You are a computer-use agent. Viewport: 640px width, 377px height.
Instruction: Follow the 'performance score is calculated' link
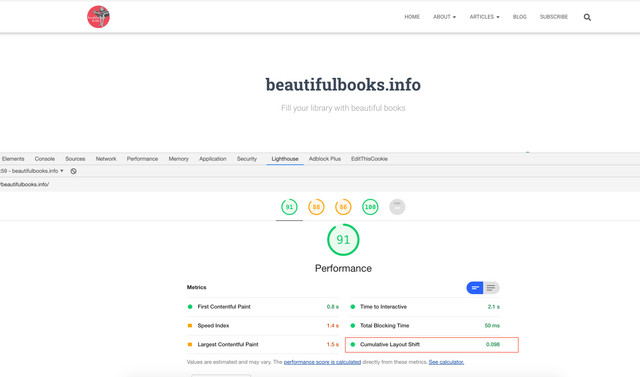click(322, 362)
